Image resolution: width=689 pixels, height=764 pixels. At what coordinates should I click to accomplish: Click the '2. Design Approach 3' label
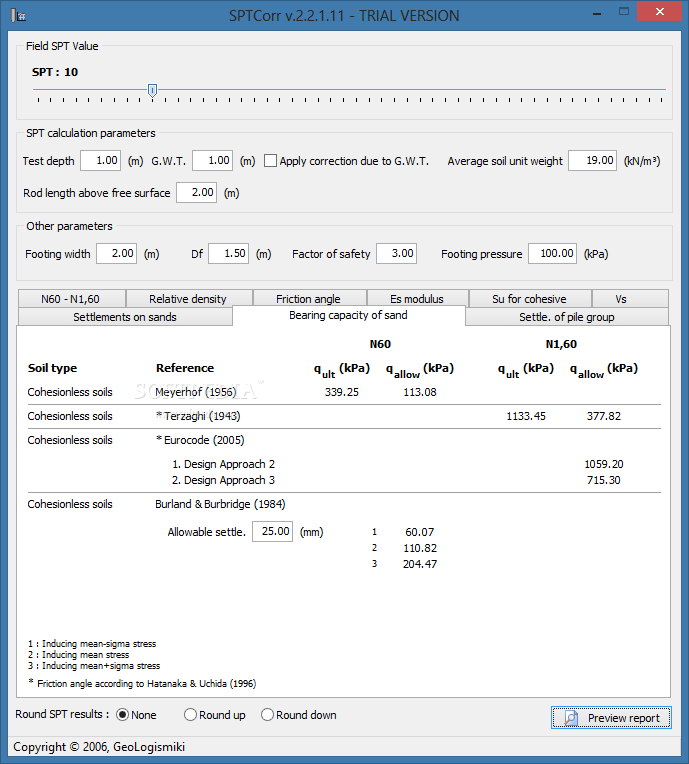click(x=224, y=480)
